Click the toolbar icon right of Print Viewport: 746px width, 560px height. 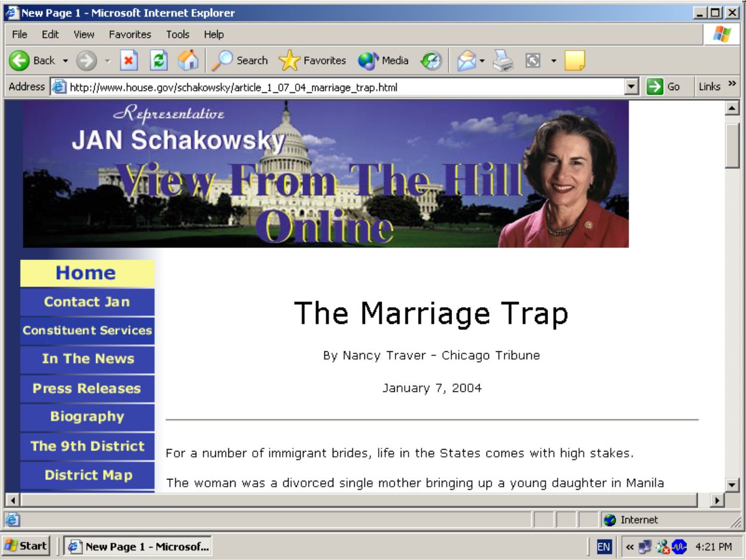coord(533,60)
